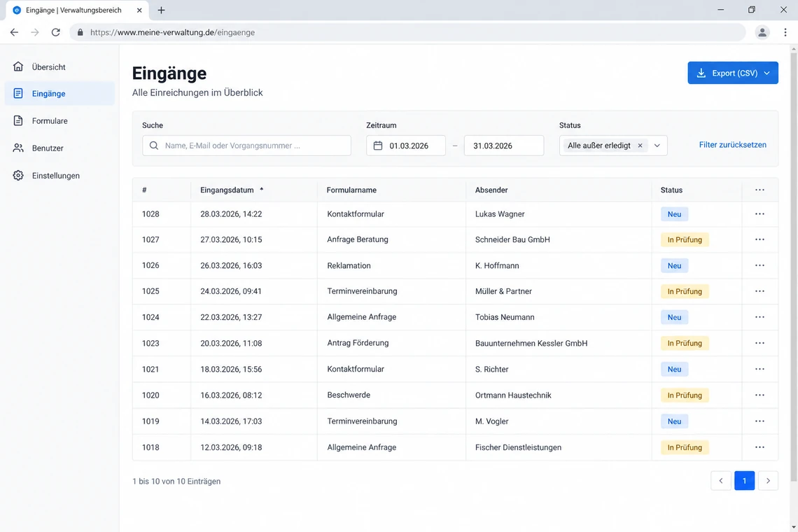Click the Absender column header
798x532 pixels.
491,190
